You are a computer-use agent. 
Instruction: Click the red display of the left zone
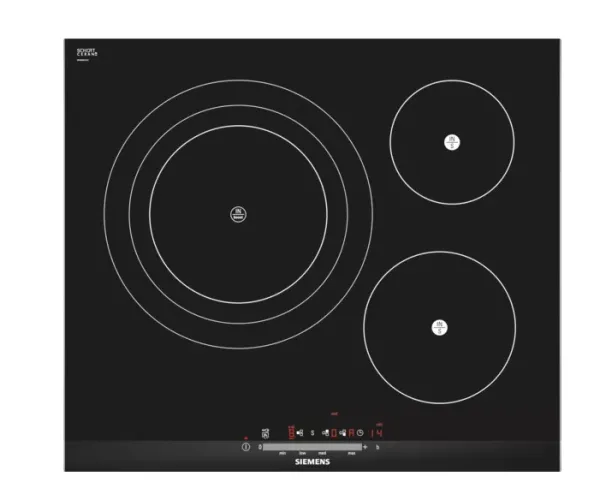(291, 433)
